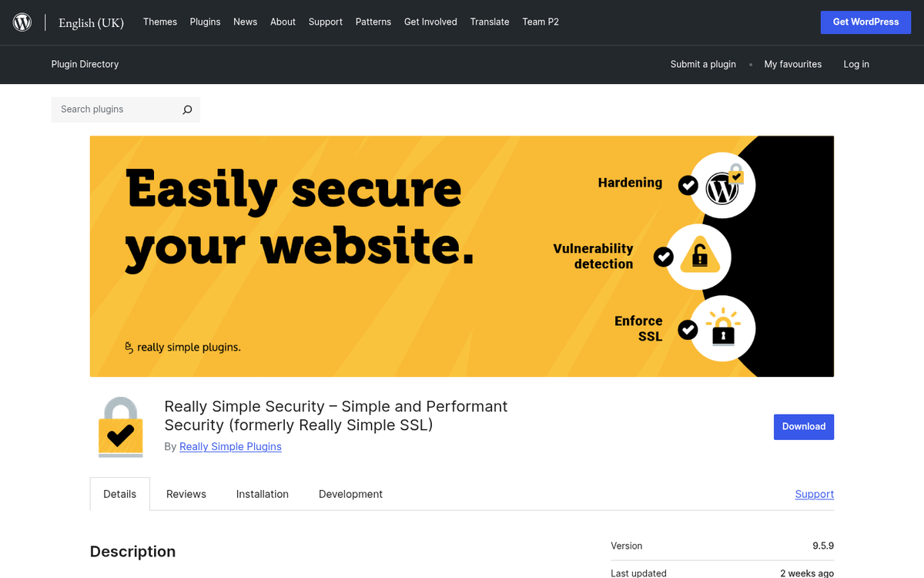Switch to the Reviews tab
Viewport: 924px width, 578px height.
[x=186, y=494]
